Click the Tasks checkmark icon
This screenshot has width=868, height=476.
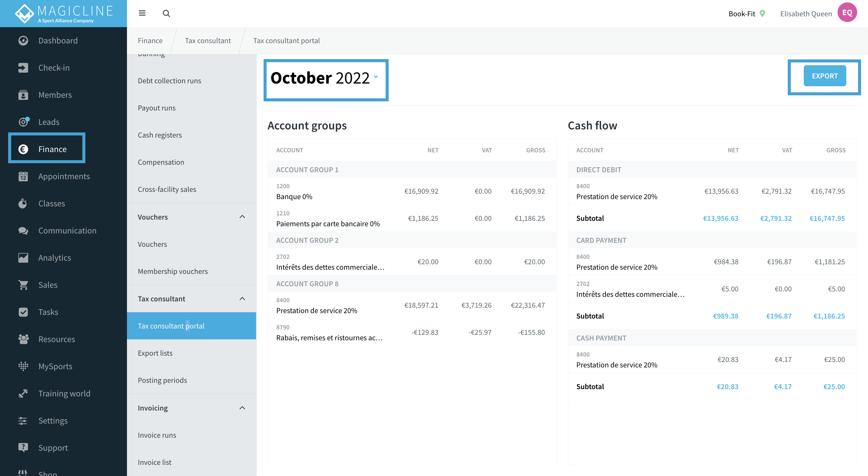point(23,312)
